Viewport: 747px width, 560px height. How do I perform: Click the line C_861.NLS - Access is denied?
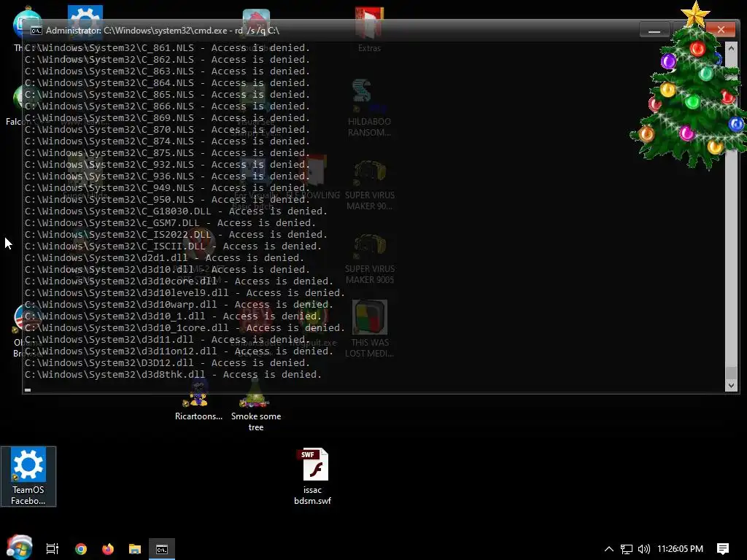coord(167,47)
